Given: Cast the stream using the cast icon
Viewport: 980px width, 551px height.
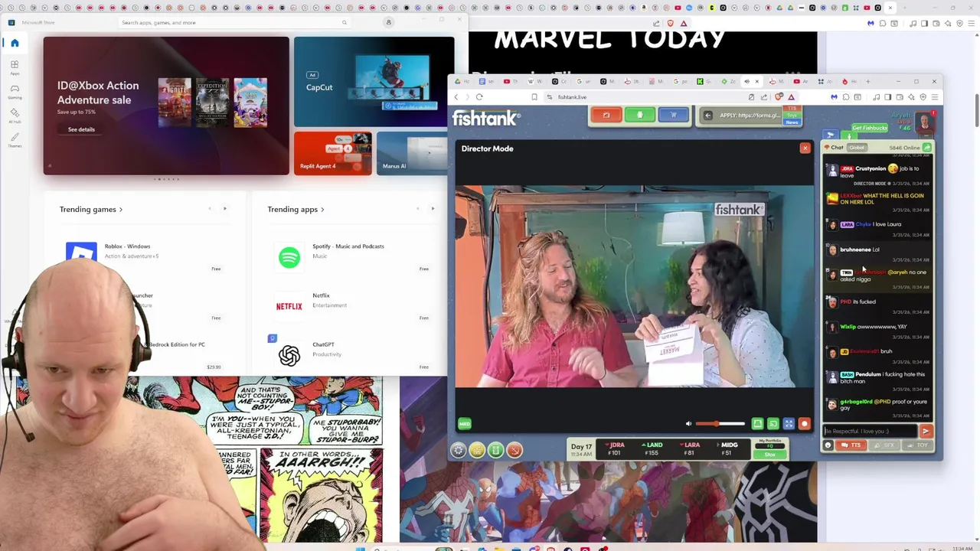Looking at the screenshot, I should tap(773, 423).
